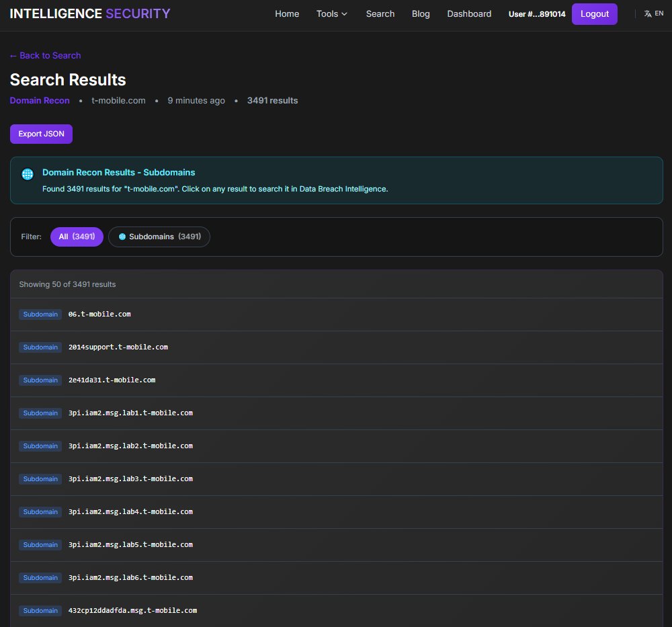
Task: Open 3pi.iam2.msg.lab4.t-mobile.com result
Action: pos(337,511)
